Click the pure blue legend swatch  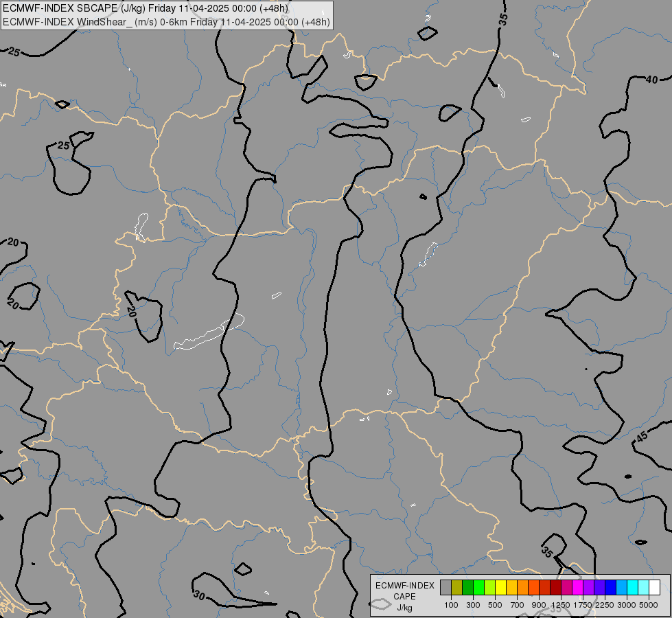pos(611,588)
